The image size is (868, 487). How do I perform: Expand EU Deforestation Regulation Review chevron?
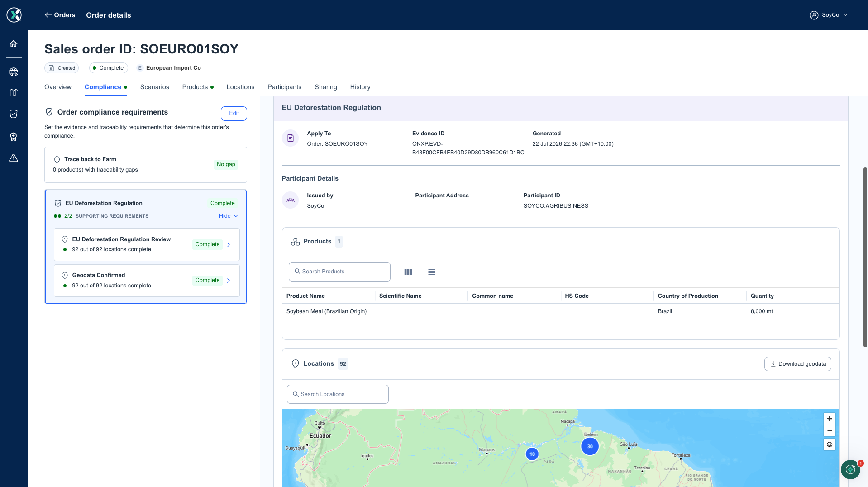[229, 245]
